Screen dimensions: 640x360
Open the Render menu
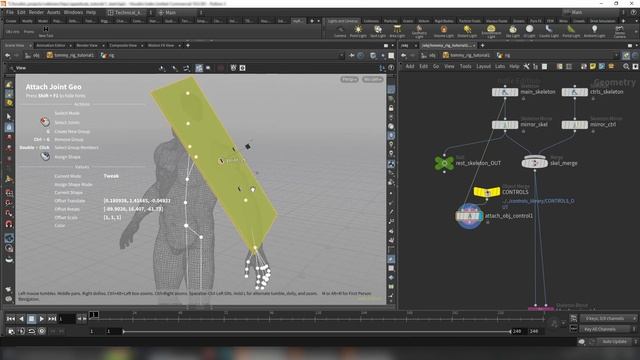(36, 12)
